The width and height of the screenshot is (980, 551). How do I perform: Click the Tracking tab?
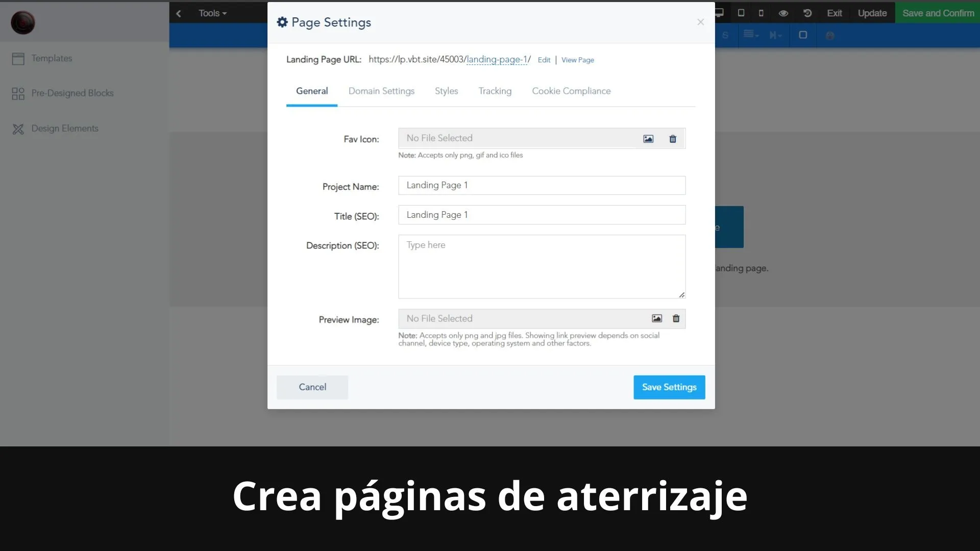[x=495, y=91]
